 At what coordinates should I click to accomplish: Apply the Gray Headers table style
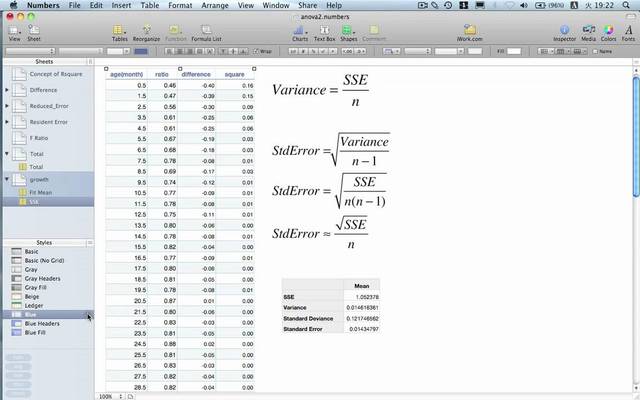click(x=42, y=278)
